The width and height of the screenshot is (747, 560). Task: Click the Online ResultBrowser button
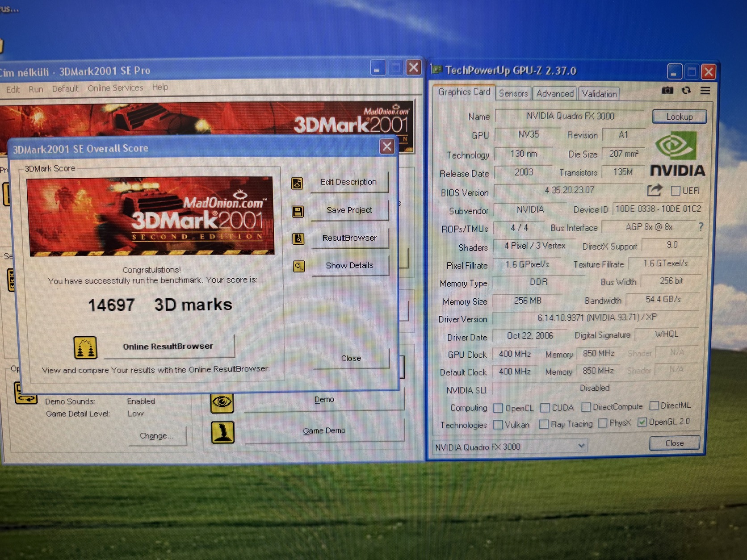(x=169, y=347)
